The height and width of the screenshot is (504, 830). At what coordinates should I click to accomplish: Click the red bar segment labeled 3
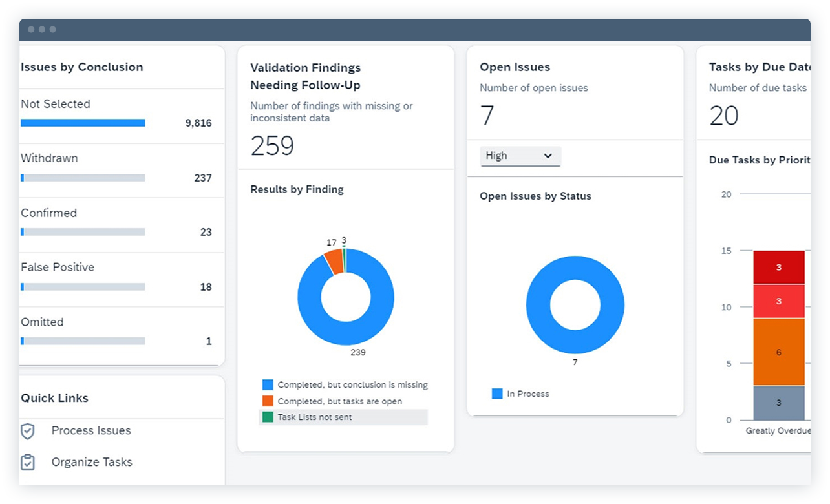click(778, 267)
